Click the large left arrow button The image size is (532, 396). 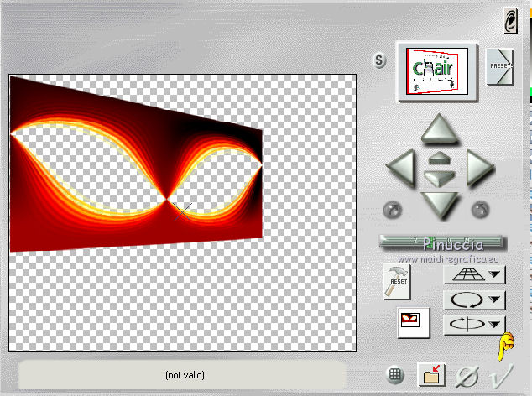(401, 168)
